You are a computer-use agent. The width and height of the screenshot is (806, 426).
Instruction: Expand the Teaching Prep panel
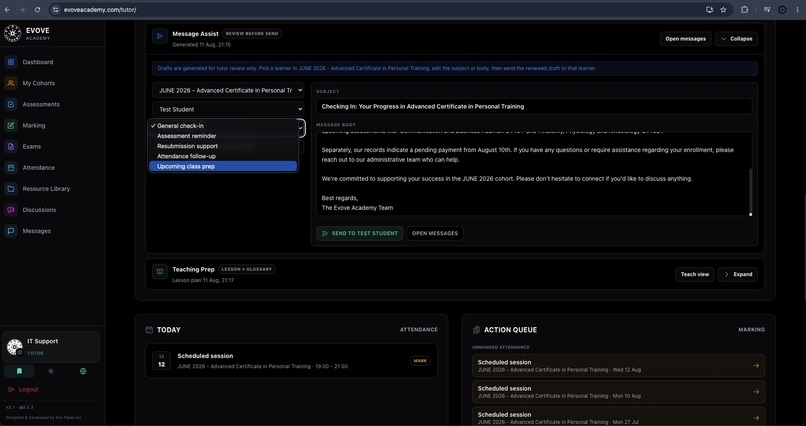[x=738, y=274]
